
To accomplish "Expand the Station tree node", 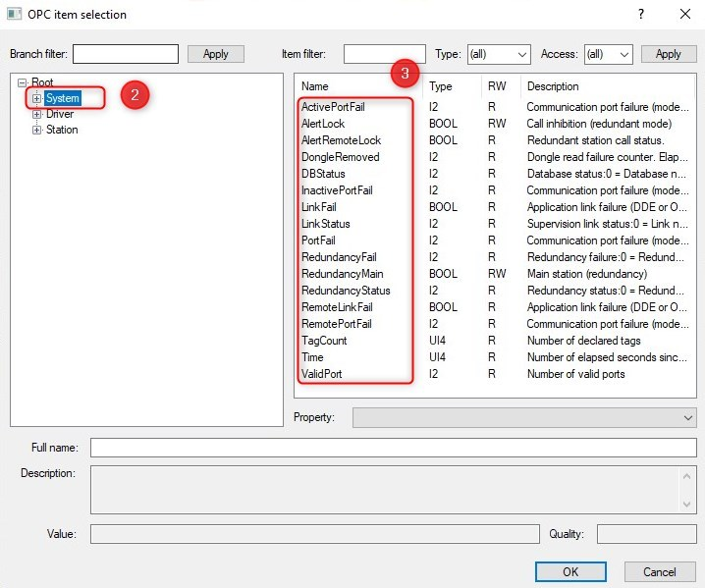I will (x=37, y=130).
